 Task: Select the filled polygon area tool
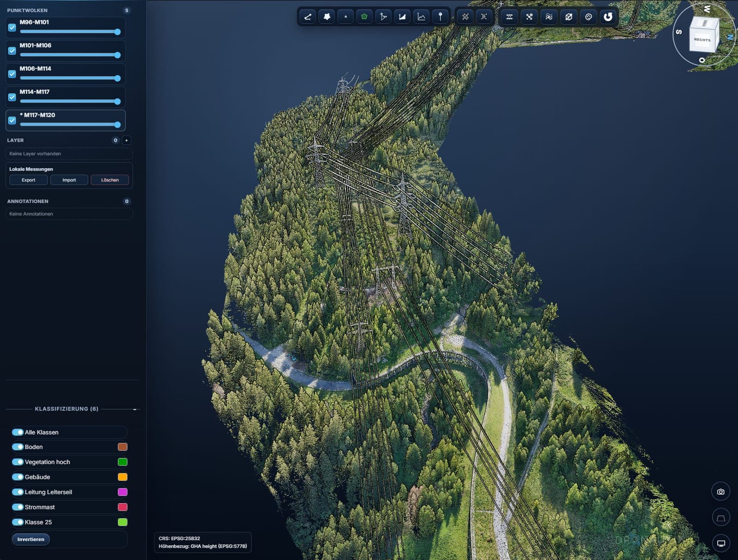pyautogui.click(x=327, y=17)
